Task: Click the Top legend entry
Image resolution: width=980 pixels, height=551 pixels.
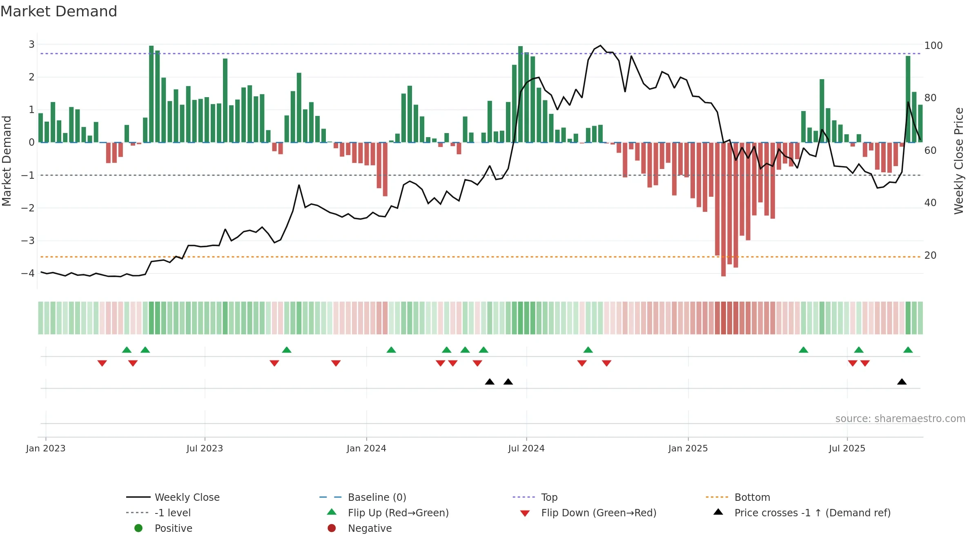Action: pyautogui.click(x=535, y=497)
